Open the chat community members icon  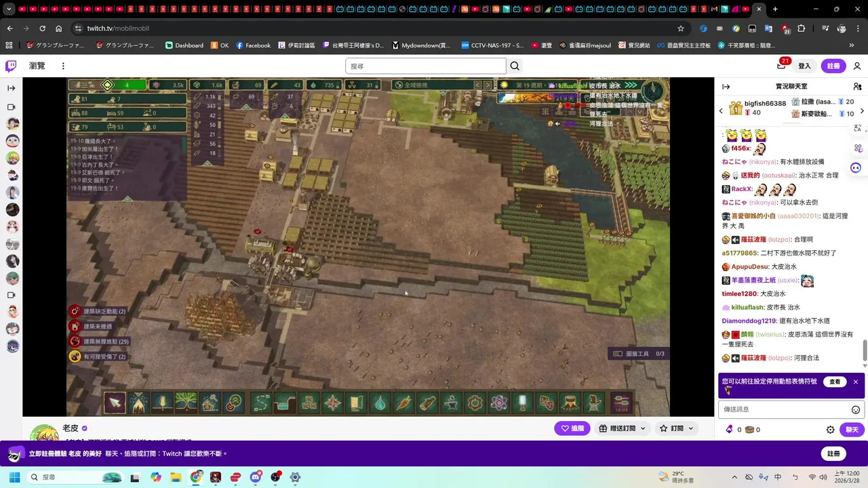click(x=857, y=87)
